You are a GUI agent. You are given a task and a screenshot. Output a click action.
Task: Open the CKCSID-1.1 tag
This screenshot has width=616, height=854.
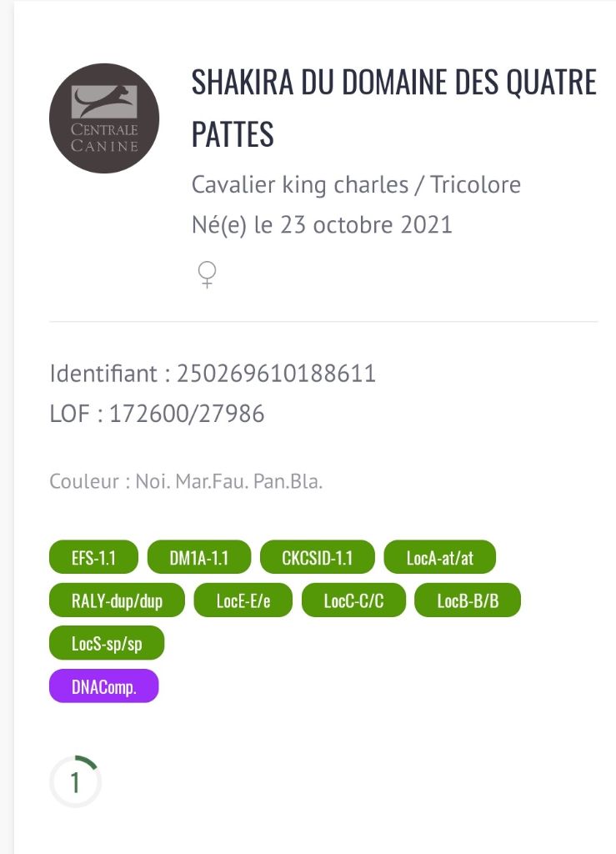coord(318,558)
